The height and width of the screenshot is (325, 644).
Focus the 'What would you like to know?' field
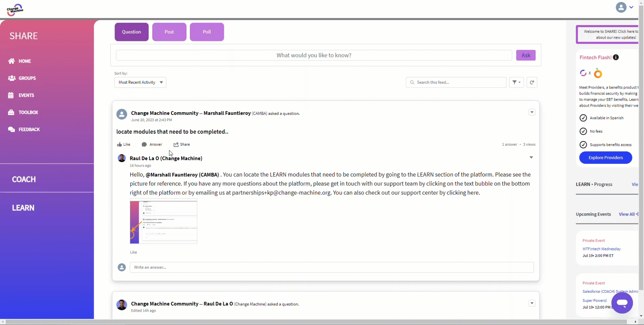314,55
